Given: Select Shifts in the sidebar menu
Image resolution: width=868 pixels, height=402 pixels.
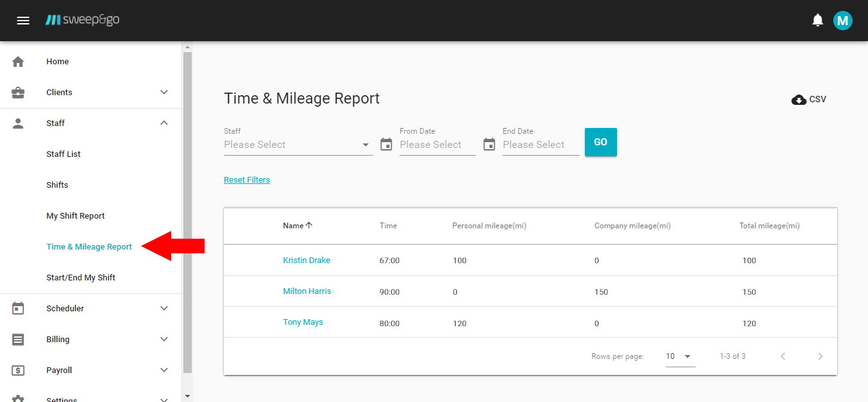Looking at the screenshot, I should click(x=57, y=185).
